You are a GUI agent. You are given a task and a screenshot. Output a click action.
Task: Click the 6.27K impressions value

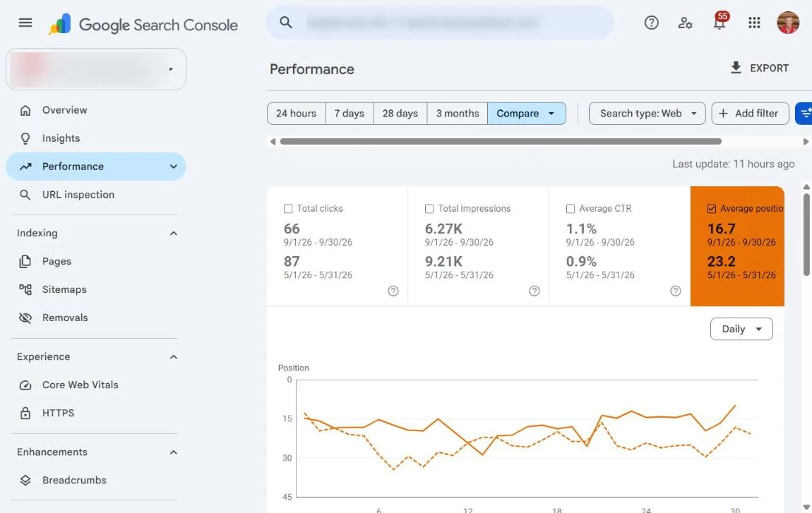coord(443,229)
